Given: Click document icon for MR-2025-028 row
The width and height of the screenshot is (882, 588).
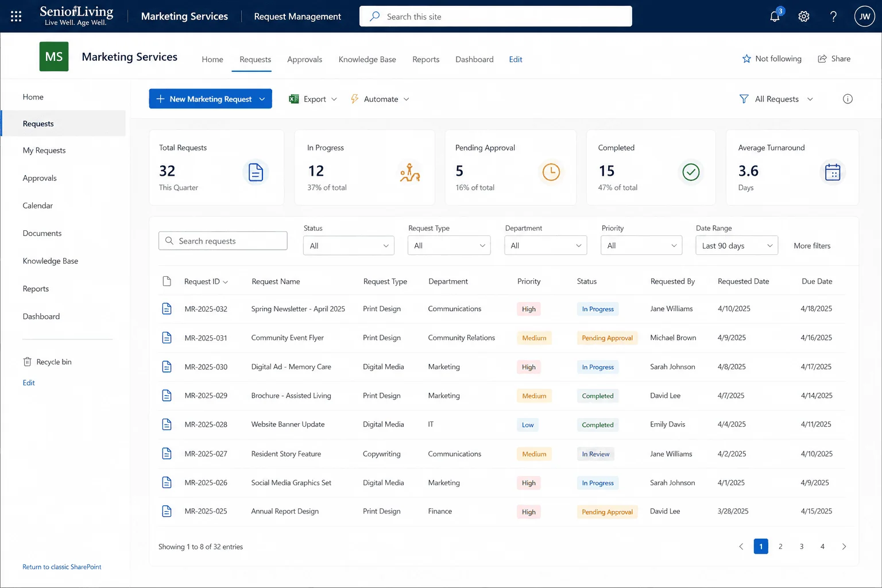Looking at the screenshot, I should [x=167, y=424].
